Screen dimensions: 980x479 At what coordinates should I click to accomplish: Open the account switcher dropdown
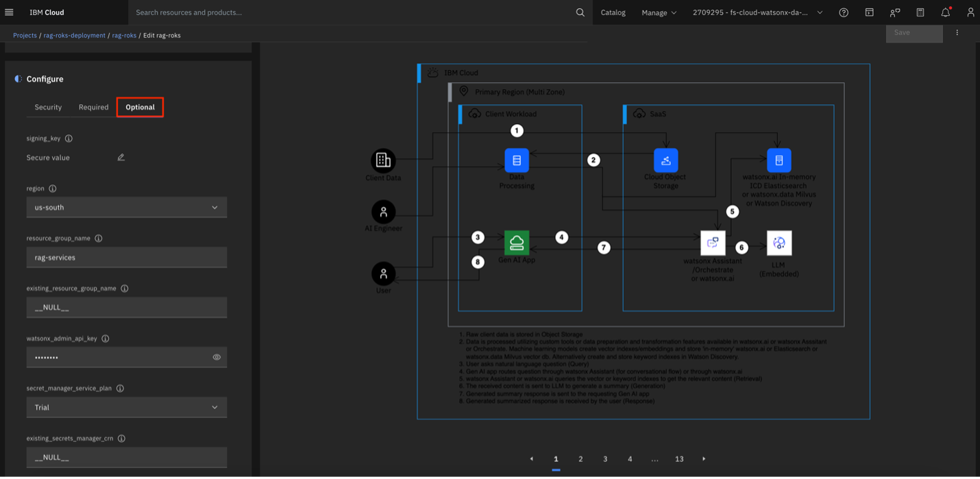point(757,12)
